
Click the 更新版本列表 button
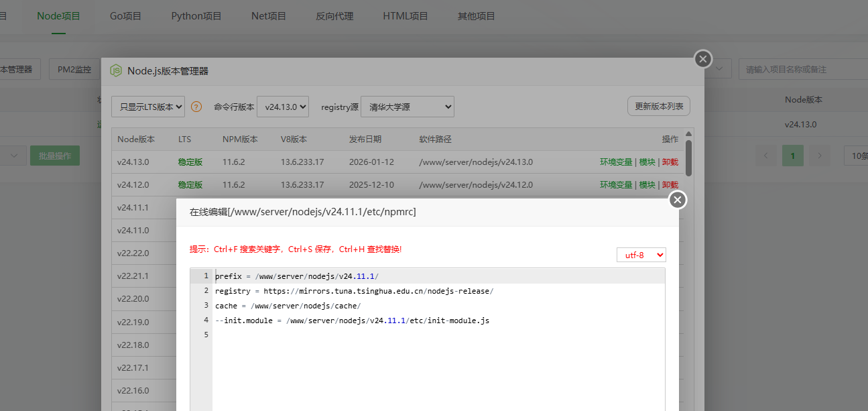pyautogui.click(x=658, y=105)
